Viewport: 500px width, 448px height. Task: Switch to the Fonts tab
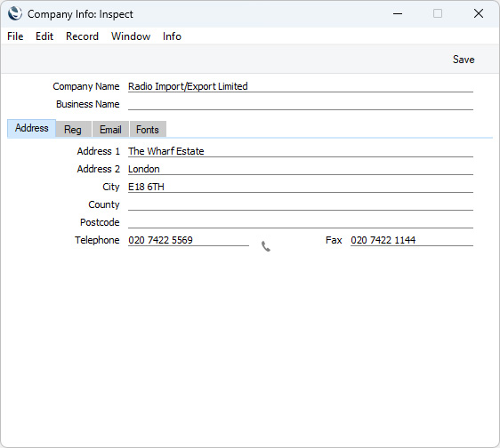point(148,130)
